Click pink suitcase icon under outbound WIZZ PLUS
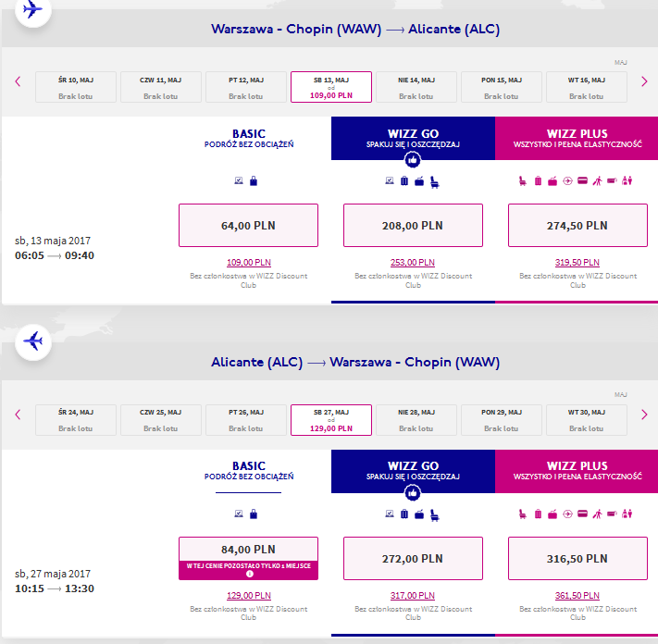This screenshot has height=644, width=658. (x=538, y=180)
